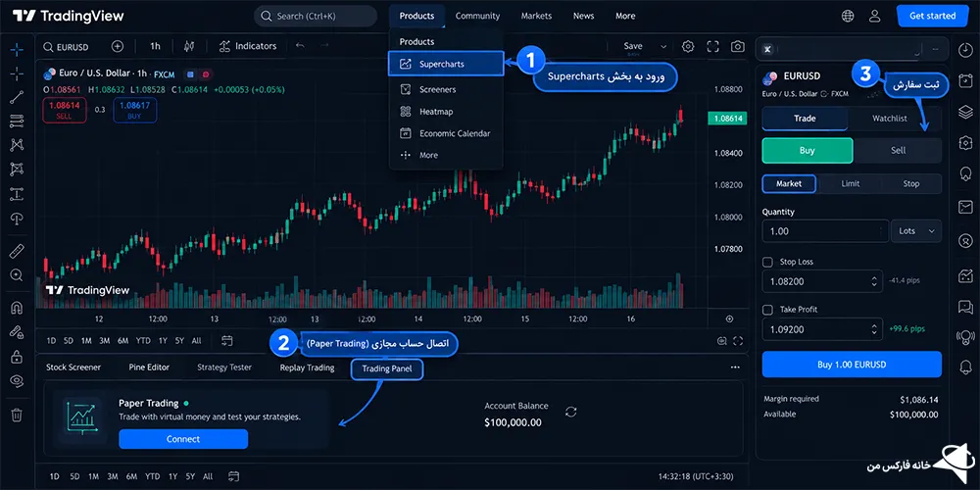
Task: Select the Sell side button in order panel
Action: point(898,151)
